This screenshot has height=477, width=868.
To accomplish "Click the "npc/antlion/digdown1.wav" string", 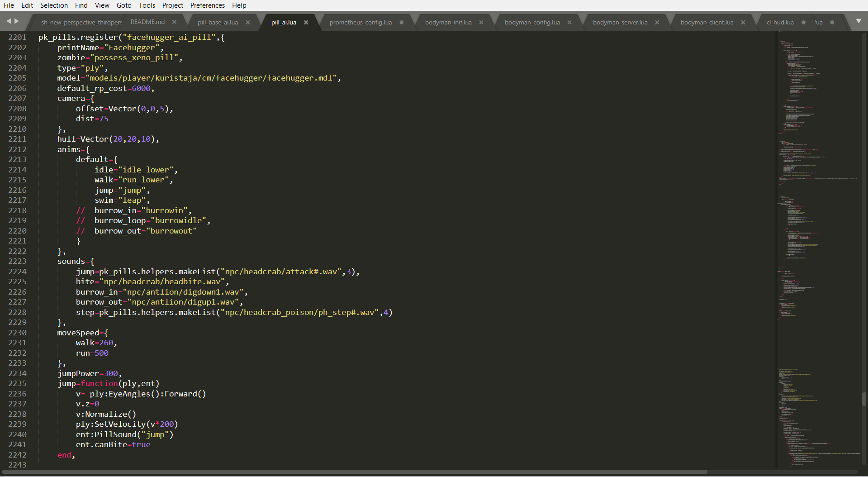I will tap(183, 292).
